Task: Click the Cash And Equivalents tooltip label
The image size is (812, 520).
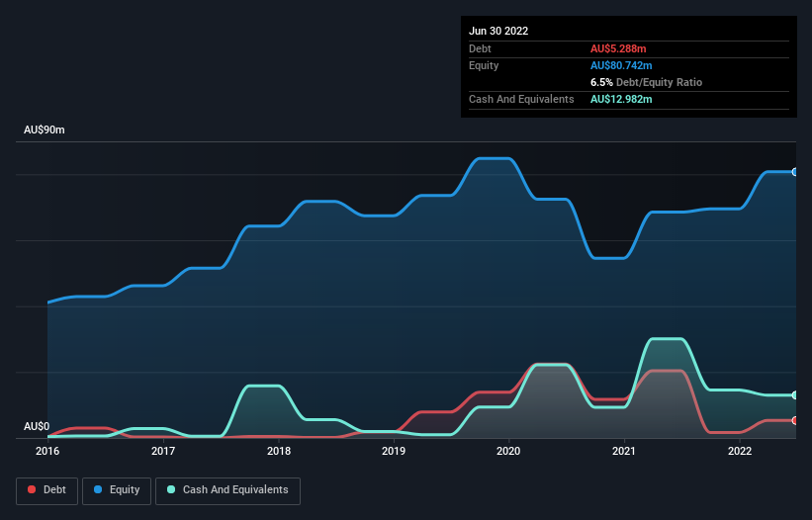Action: point(521,99)
